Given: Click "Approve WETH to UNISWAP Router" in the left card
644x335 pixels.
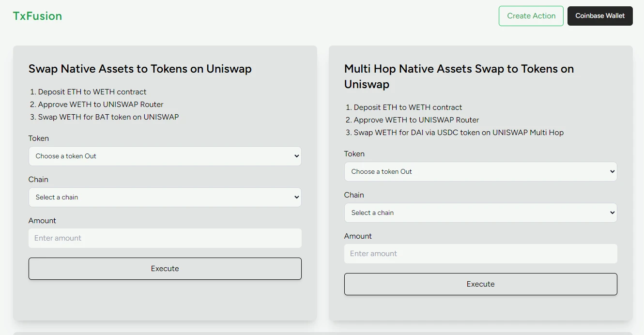Looking at the screenshot, I should [101, 105].
